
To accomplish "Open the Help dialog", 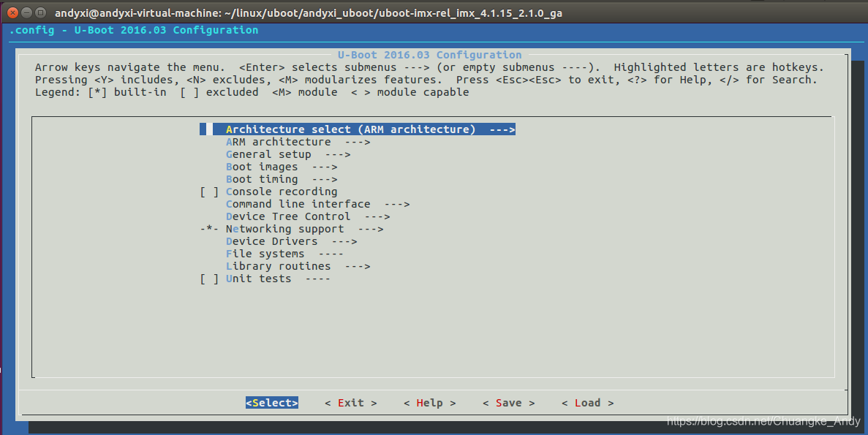I will 429,402.
